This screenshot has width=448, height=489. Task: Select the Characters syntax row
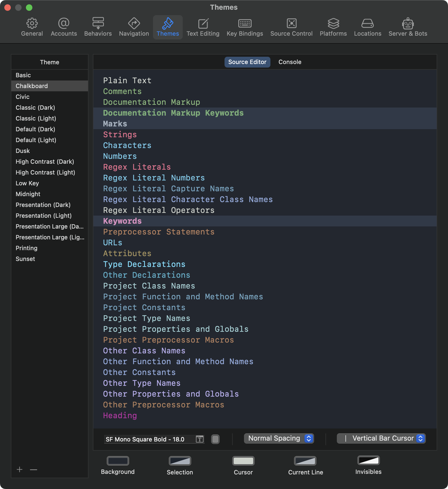tap(265, 145)
